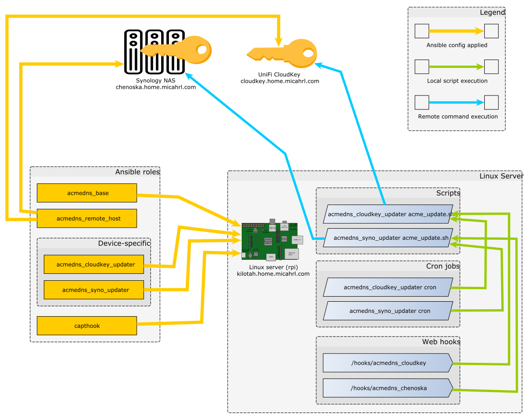Select acmedns_cloudkey_updater in Device-specific roles
529x420 pixels.
(94, 264)
